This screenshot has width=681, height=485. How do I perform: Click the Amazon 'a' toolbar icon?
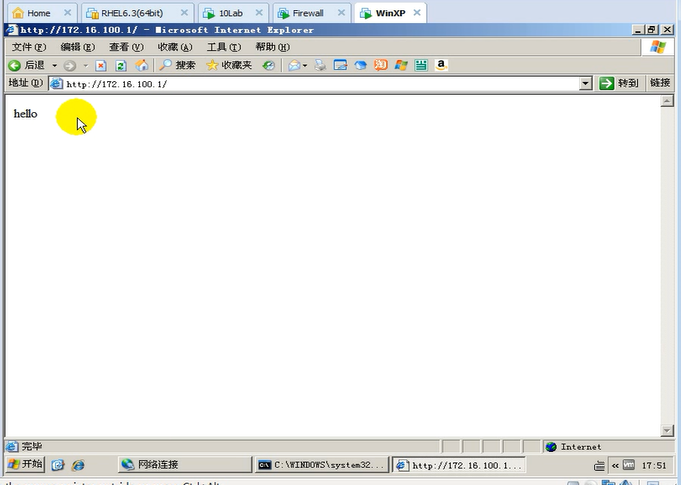441,65
